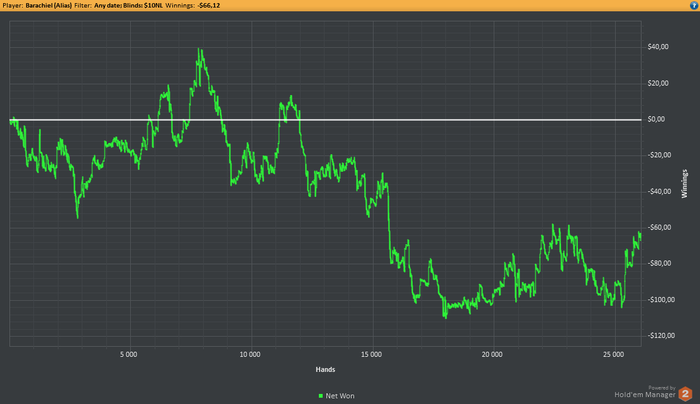The width and height of the screenshot is (700, 404).
Task: Click the $40,00 axis label
Action: coord(658,47)
